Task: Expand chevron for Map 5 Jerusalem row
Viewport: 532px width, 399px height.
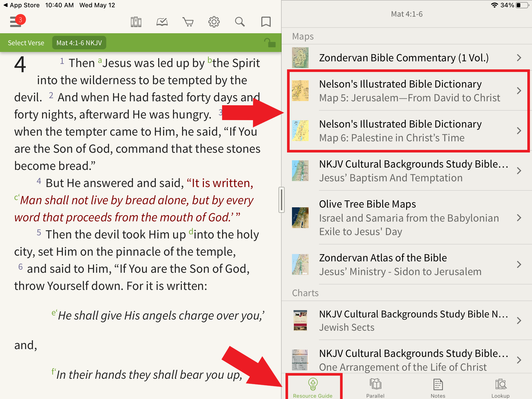Action: coord(519,91)
